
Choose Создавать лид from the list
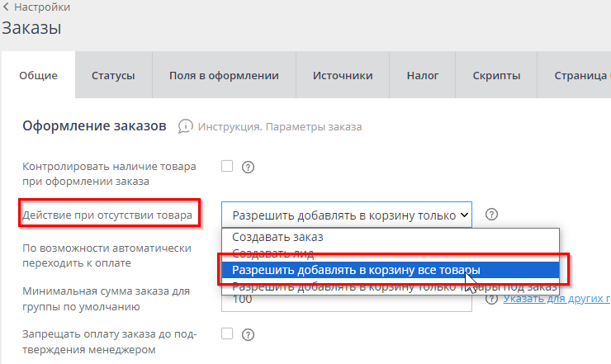[x=271, y=253]
